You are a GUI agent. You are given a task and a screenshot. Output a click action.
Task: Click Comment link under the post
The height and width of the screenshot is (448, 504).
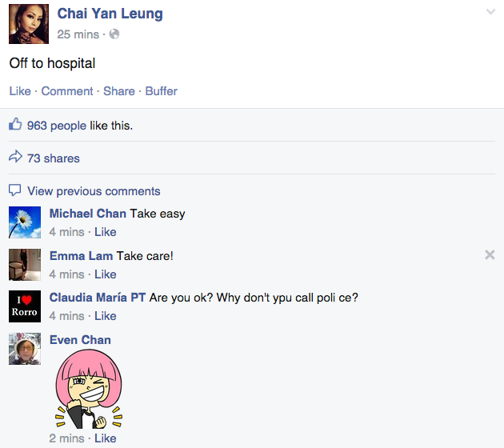(x=67, y=91)
